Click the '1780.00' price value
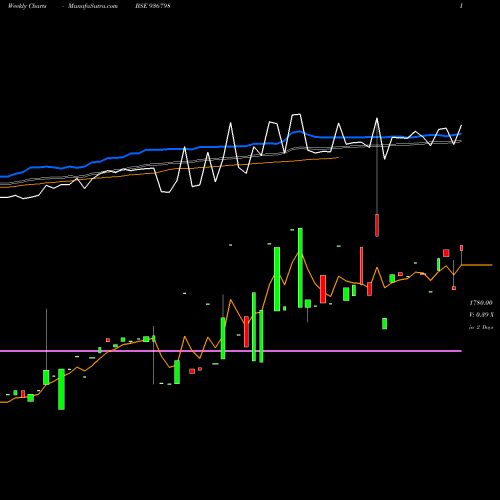Viewport: 500px width, 500px height. 481,303
